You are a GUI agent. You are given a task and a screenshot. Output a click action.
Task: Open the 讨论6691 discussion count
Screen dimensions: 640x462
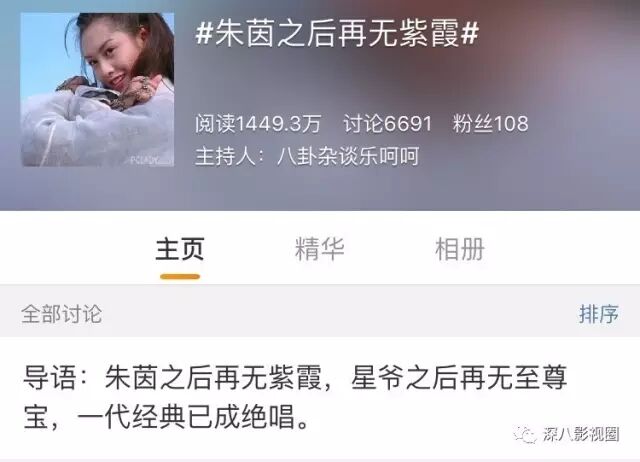pyautogui.click(x=387, y=124)
